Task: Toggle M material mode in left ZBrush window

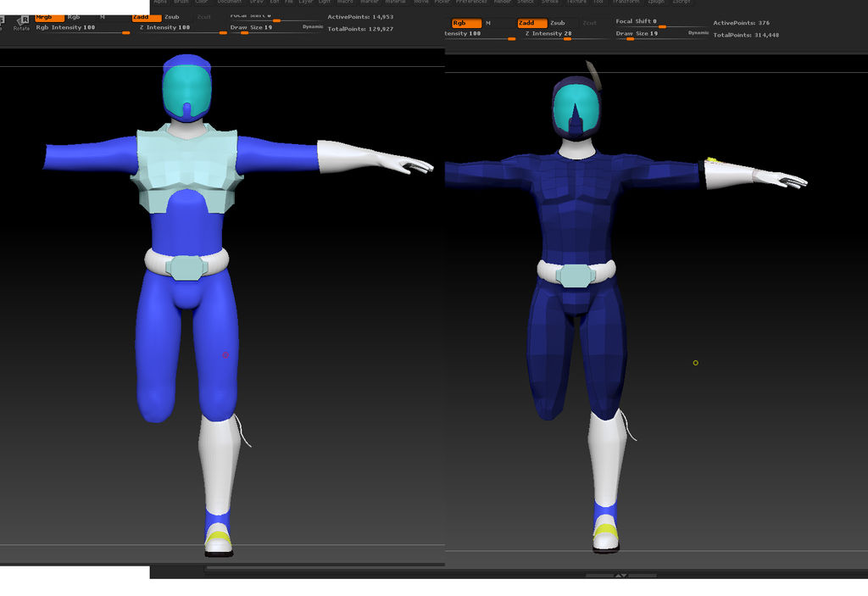Action: (103, 17)
